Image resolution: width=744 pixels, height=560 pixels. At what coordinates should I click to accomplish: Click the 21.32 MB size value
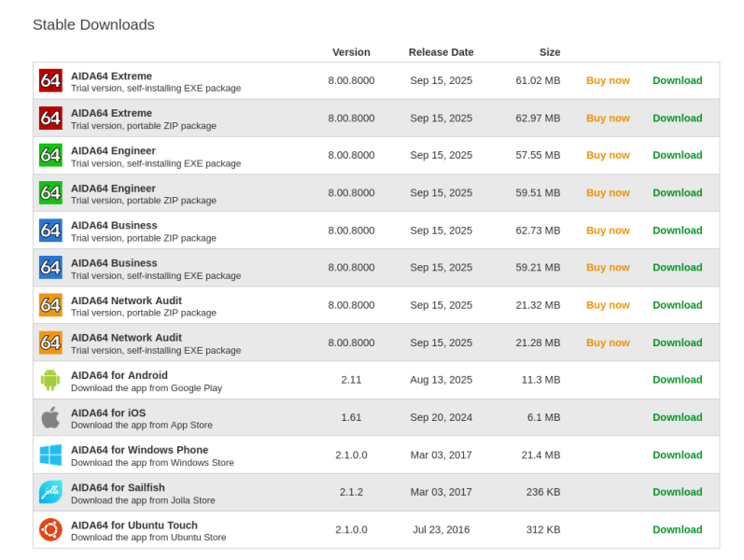click(538, 305)
